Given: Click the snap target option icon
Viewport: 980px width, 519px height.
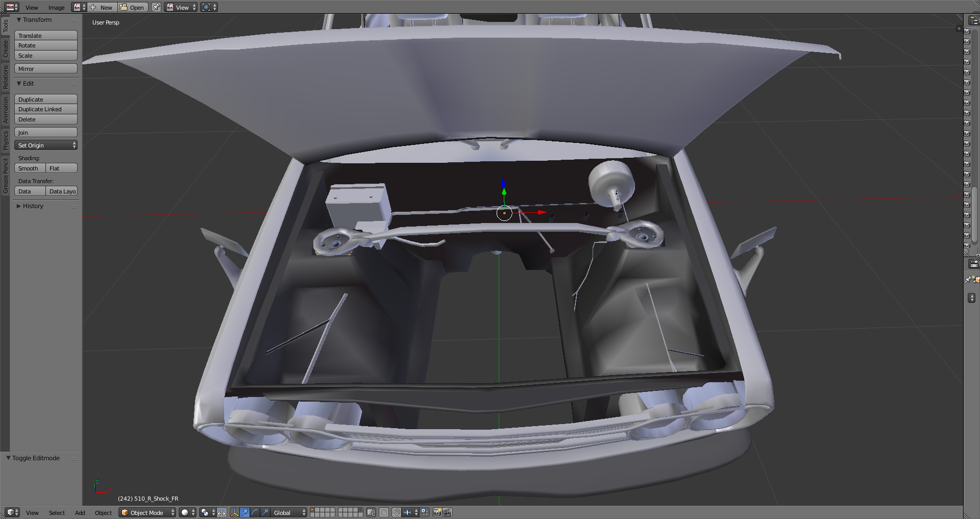Looking at the screenshot, I should 425,512.
